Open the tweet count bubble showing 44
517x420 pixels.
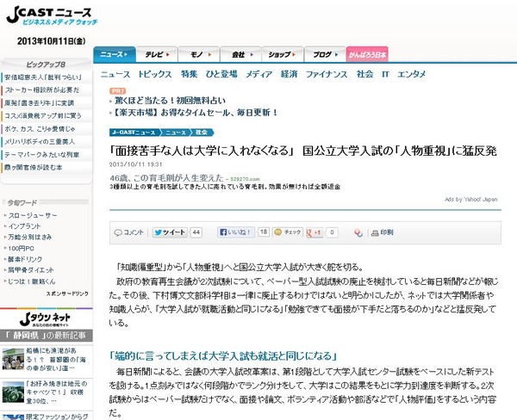196,232
